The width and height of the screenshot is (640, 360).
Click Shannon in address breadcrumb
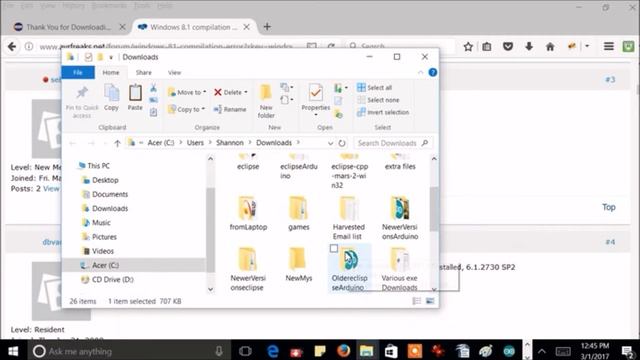pos(230,143)
